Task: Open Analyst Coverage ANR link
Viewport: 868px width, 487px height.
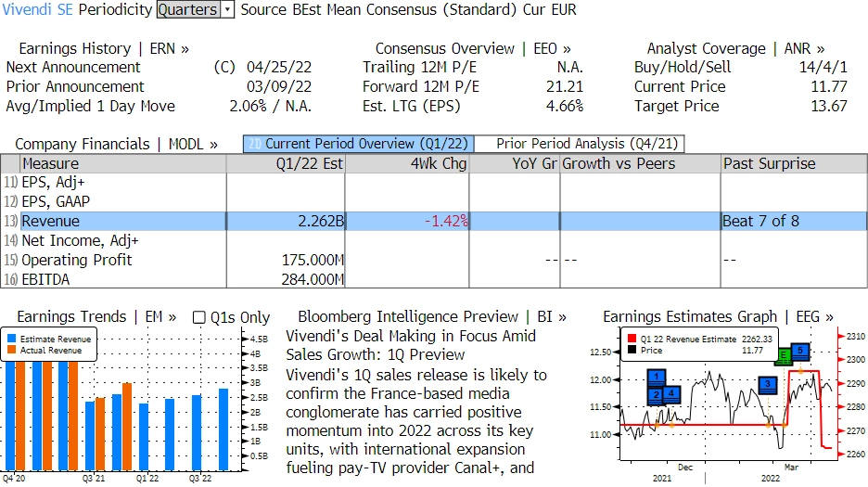Action: click(x=735, y=49)
